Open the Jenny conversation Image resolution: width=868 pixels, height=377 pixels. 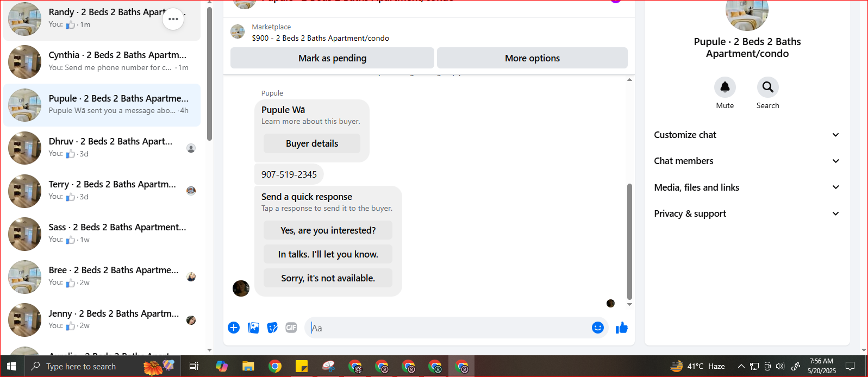[x=102, y=320]
